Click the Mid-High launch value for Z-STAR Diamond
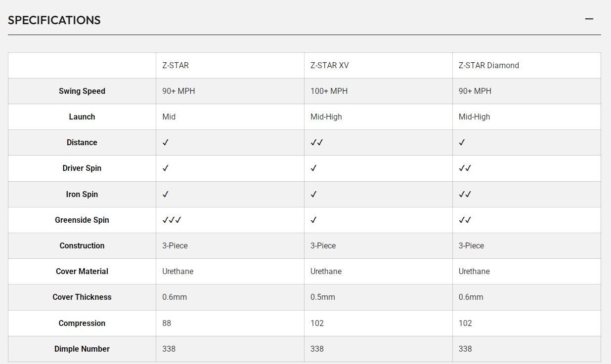The image size is (611, 364). pos(475,117)
